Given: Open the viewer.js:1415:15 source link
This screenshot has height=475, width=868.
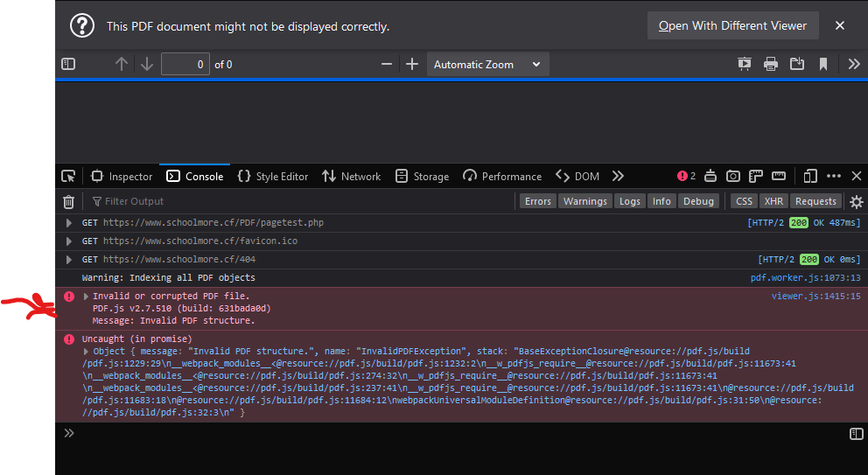Looking at the screenshot, I should coord(815,297).
